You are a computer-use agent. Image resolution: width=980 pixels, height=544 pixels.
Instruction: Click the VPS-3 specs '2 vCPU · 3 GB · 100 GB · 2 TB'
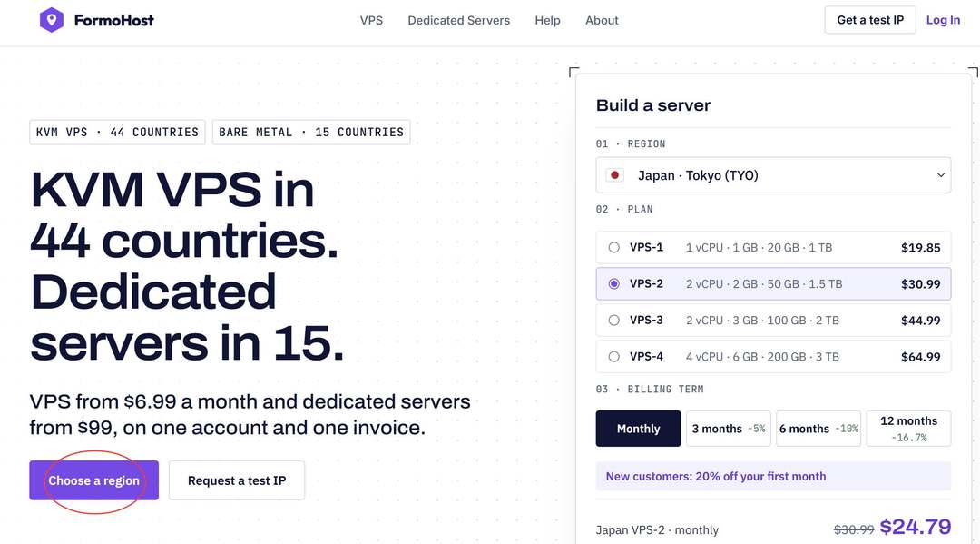click(x=762, y=321)
